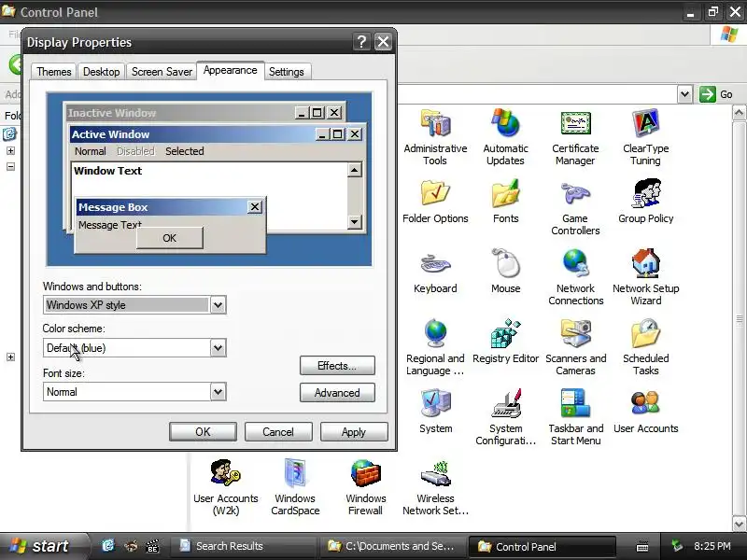Apply the appearance changes
The height and width of the screenshot is (560, 747).
(354, 432)
